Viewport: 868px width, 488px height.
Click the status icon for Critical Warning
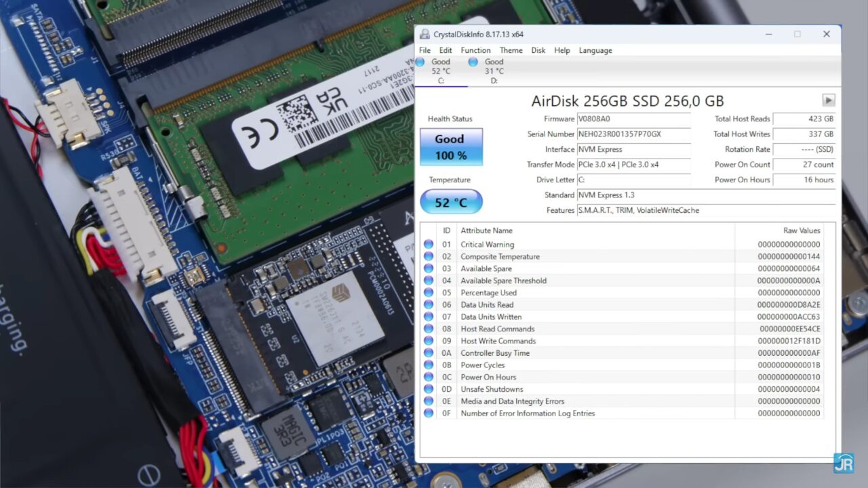coord(429,245)
